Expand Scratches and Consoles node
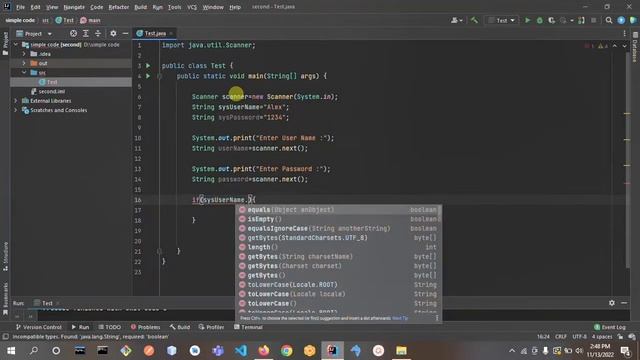The height and width of the screenshot is (360, 640). 16,110
